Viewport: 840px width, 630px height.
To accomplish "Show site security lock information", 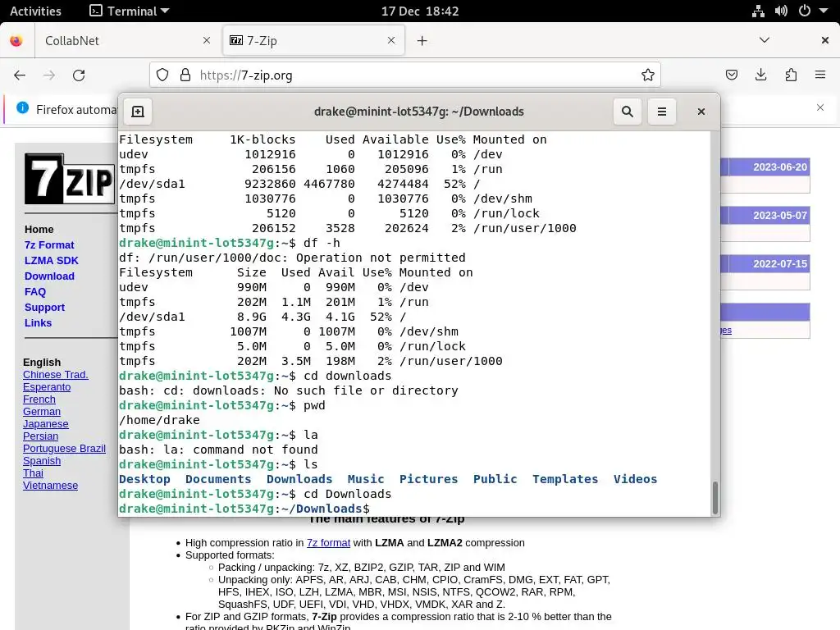I will tap(185, 75).
